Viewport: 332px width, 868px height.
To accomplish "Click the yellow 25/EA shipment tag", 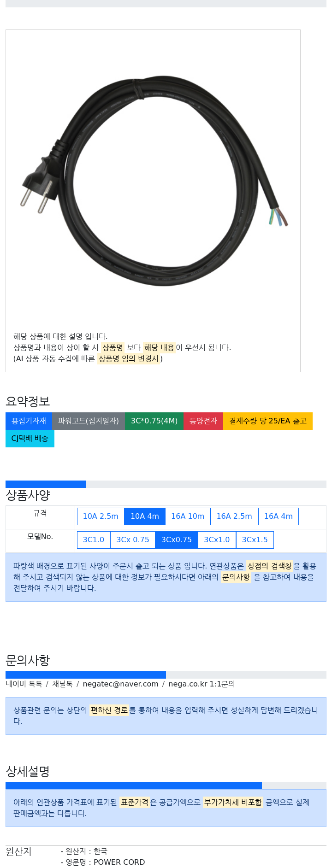I will (x=268, y=421).
